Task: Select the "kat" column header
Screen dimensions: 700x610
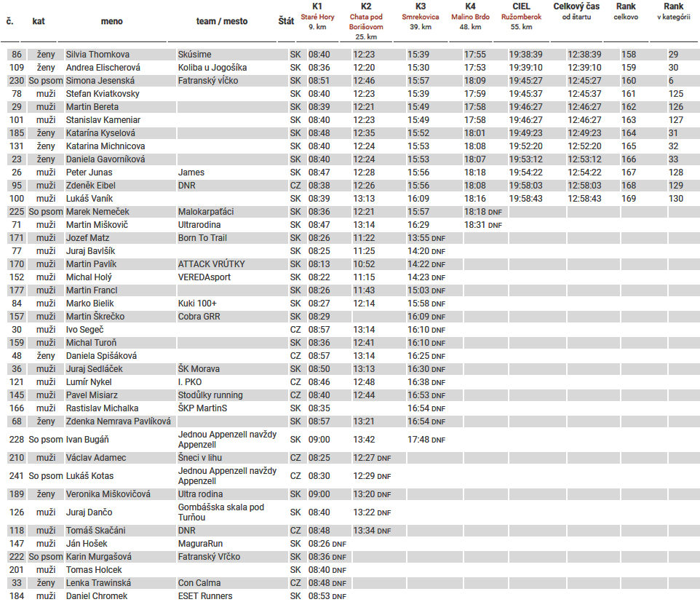Action: (x=39, y=21)
